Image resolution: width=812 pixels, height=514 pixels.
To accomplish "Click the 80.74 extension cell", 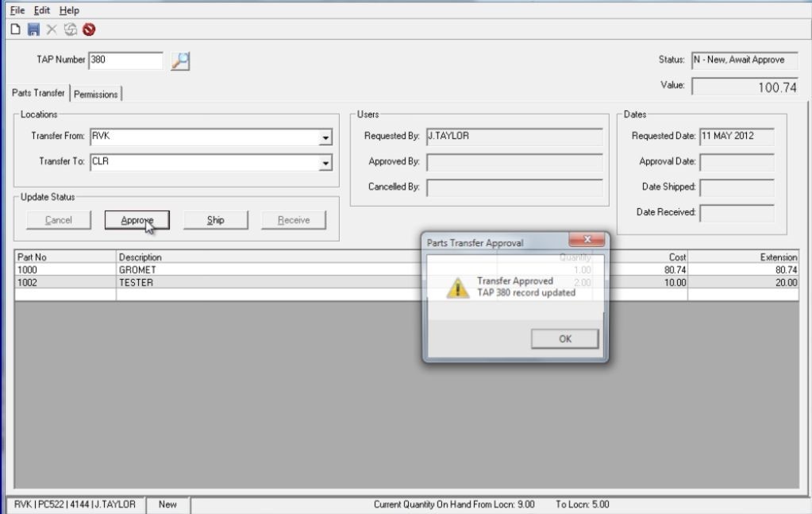I will point(743,270).
